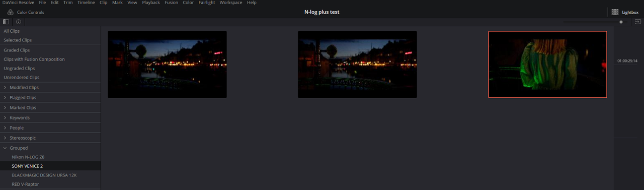Collapse the Grouped chevron
The width and height of the screenshot is (644, 190).
coord(5,148)
